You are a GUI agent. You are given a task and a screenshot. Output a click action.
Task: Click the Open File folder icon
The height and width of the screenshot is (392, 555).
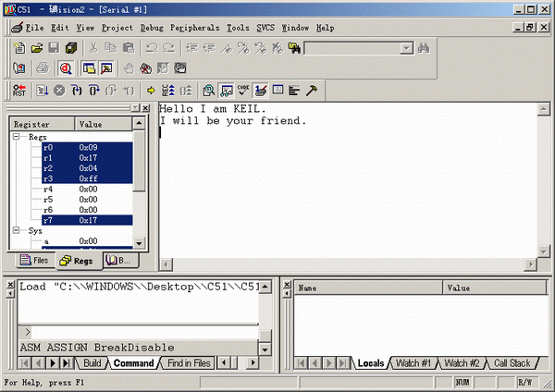pos(37,47)
